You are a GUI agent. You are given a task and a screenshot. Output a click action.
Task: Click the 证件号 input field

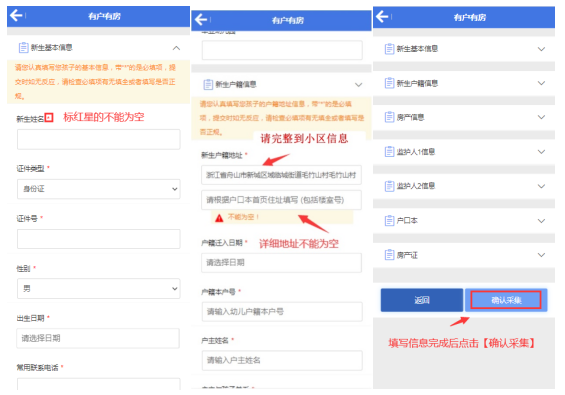(98, 239)
